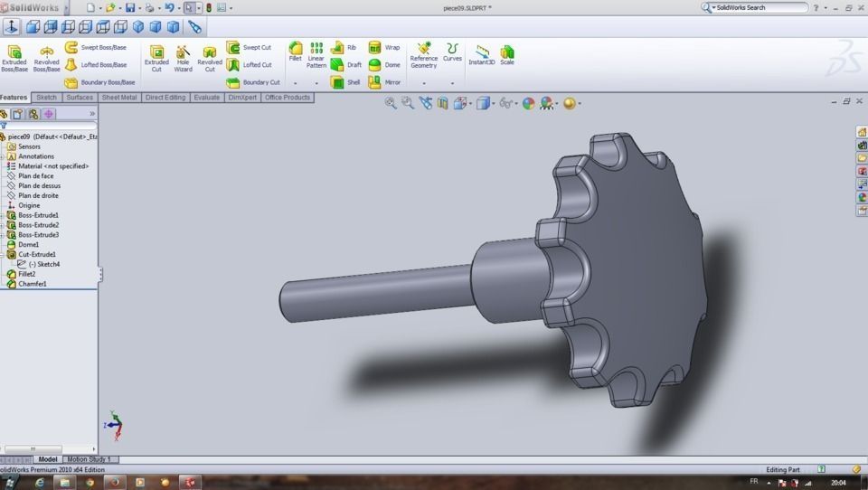Open the ConfigurationManager panel tab icon
The image size is (868, 490).
33,114
